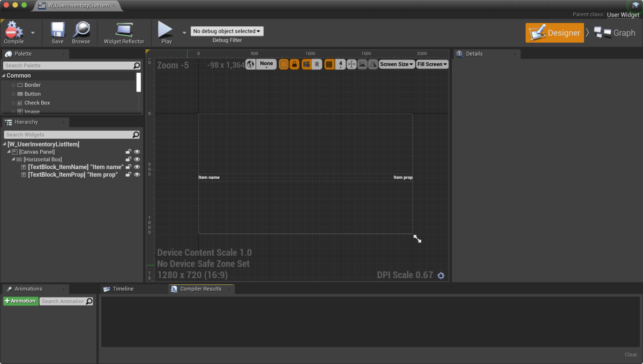This screenshot has width=643, height=364.
Task: Add a new Animation
Action: tap(20, 301)
